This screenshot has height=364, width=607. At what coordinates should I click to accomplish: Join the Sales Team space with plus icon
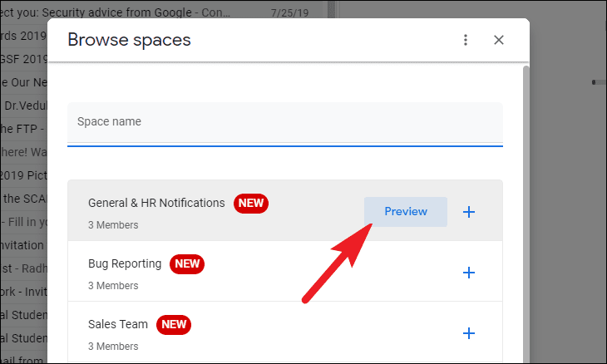(x=469, y=333)
